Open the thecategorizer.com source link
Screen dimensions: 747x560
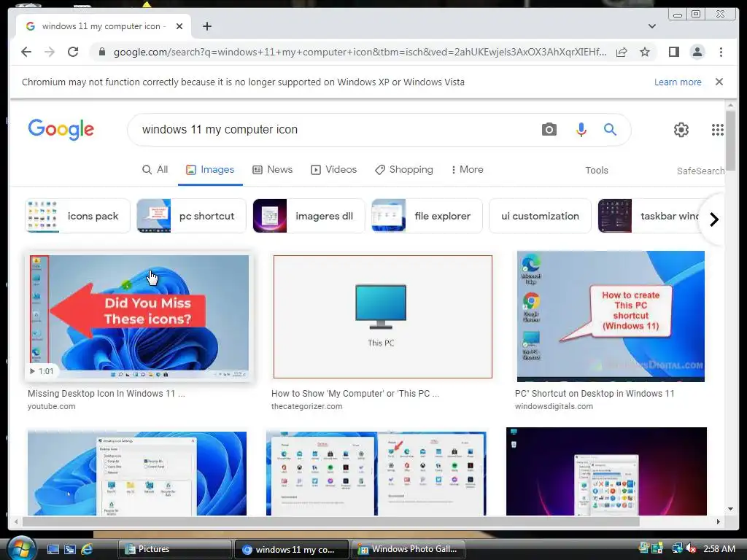coord(307,406)
